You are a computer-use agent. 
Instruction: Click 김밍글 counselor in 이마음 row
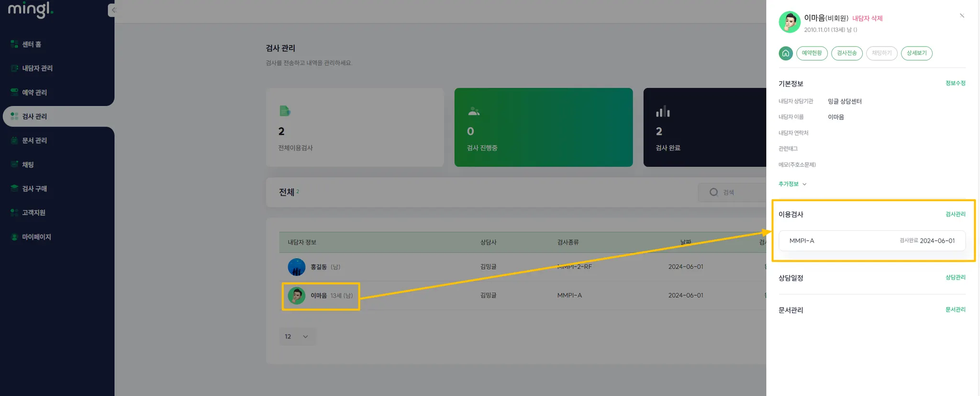(488, 295)
